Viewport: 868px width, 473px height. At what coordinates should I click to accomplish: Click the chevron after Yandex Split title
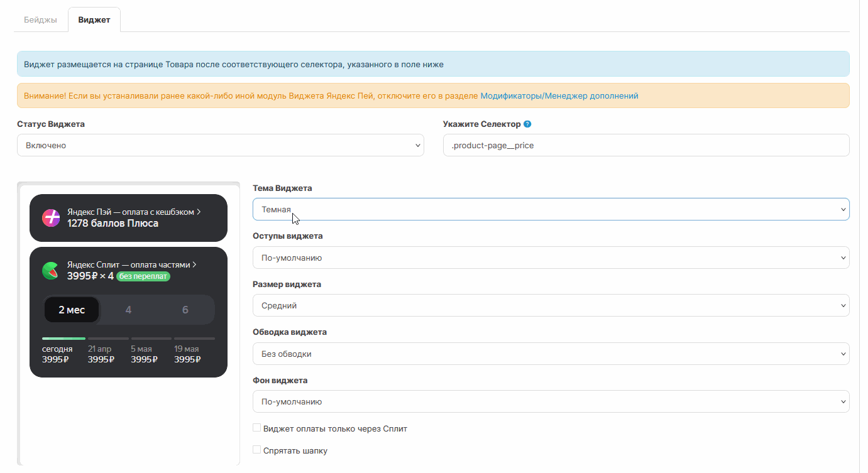(x=195, y=265)
